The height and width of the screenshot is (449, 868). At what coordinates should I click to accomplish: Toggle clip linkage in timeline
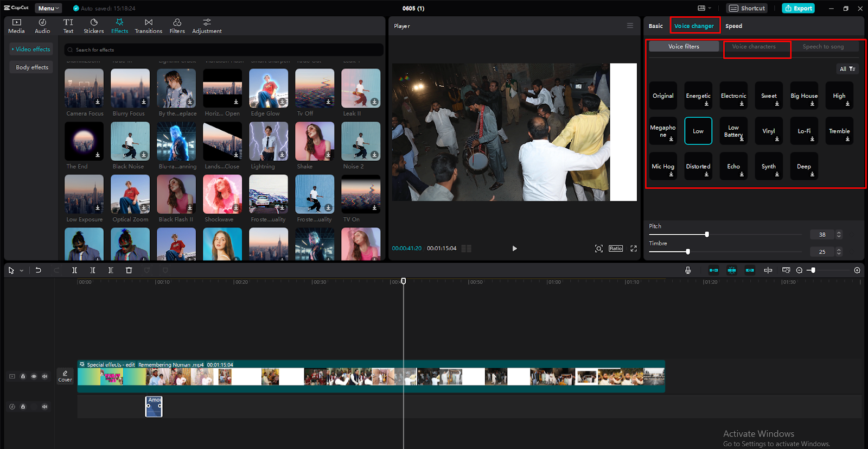click(750, 270)
